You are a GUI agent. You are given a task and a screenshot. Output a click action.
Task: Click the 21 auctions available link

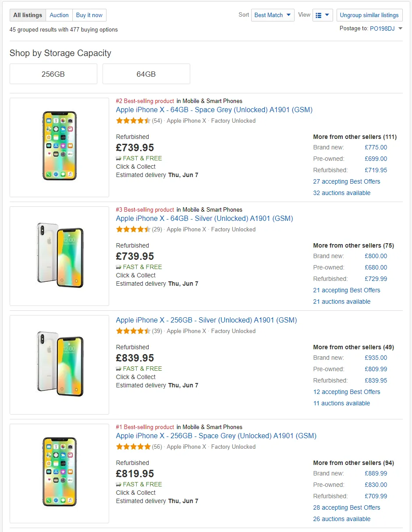[x=342, y=301]
